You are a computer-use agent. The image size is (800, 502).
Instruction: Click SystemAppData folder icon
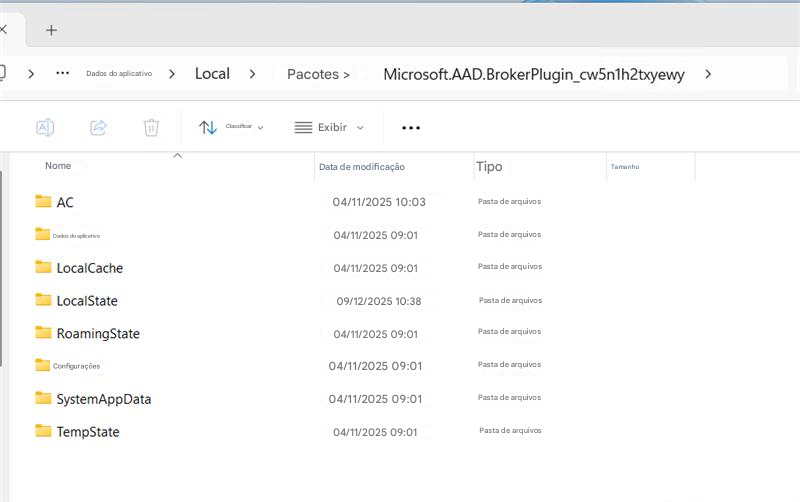pos(43,397)
